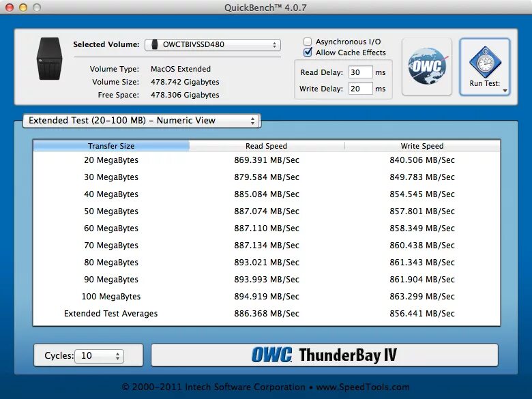Screen dimensions: 532x399
Task: Select the Extended Test Averages row label
Action: [111, 314]
